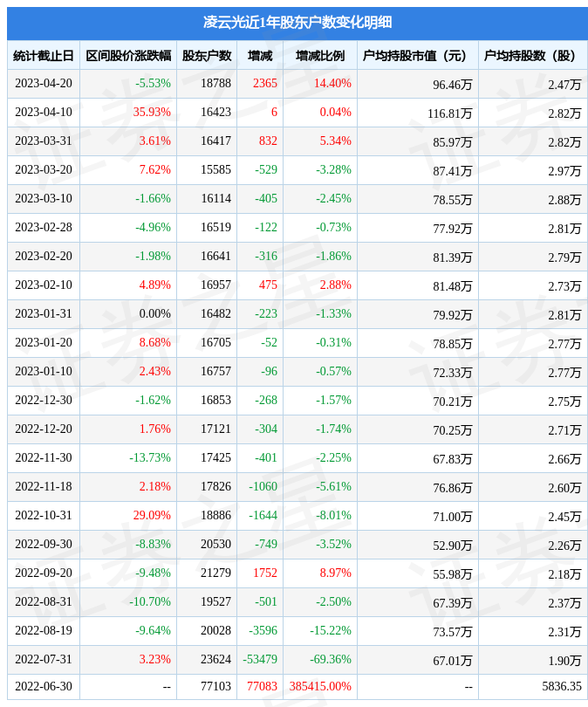Select the date cell 2022-08-19

(x=44, y=631)
